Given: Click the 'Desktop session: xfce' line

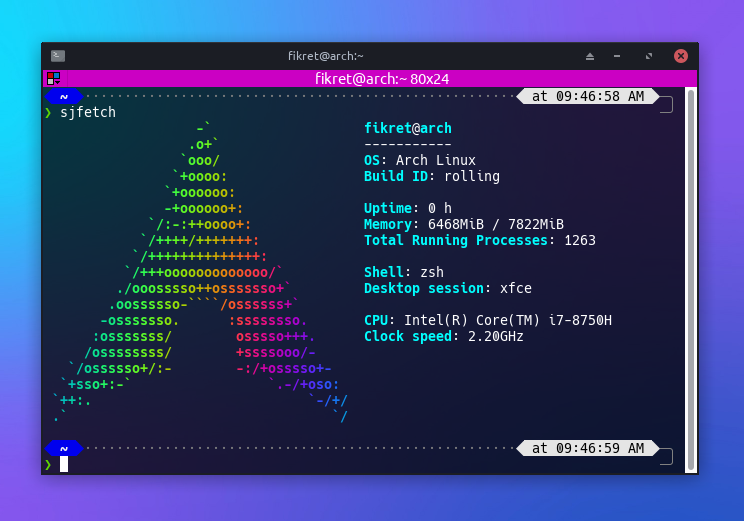Looking at the screenshot, I should (447, 288).
